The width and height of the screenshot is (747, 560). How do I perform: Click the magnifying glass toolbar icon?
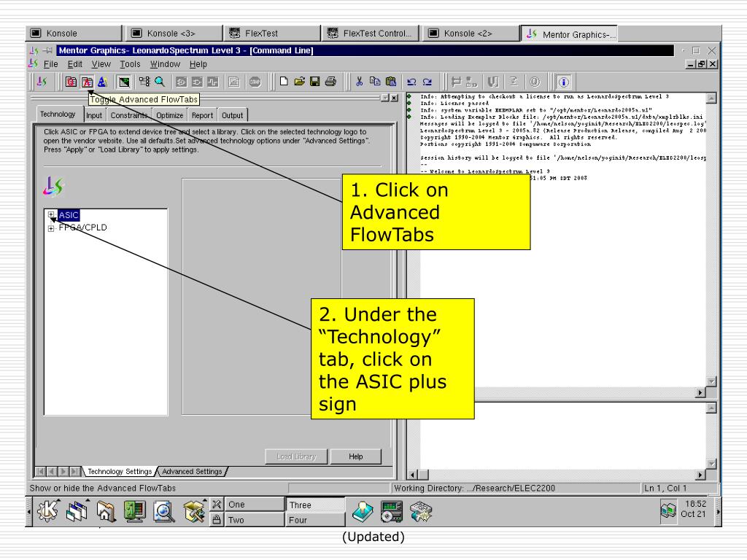tap(160, 82)
